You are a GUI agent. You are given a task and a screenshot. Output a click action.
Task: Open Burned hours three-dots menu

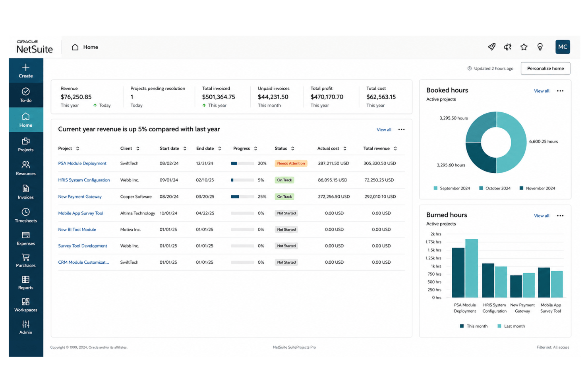(560, 216)
